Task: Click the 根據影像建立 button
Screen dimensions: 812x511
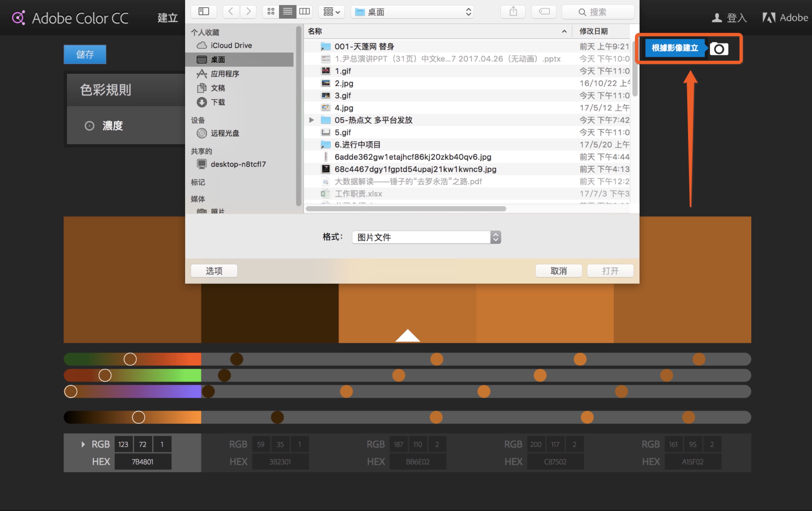Action: [675, 48]
